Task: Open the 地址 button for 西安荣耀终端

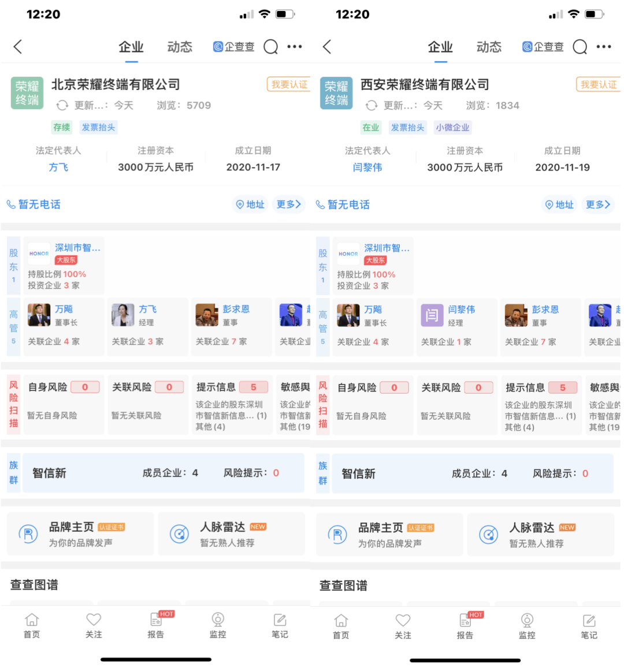Action: 560,205
